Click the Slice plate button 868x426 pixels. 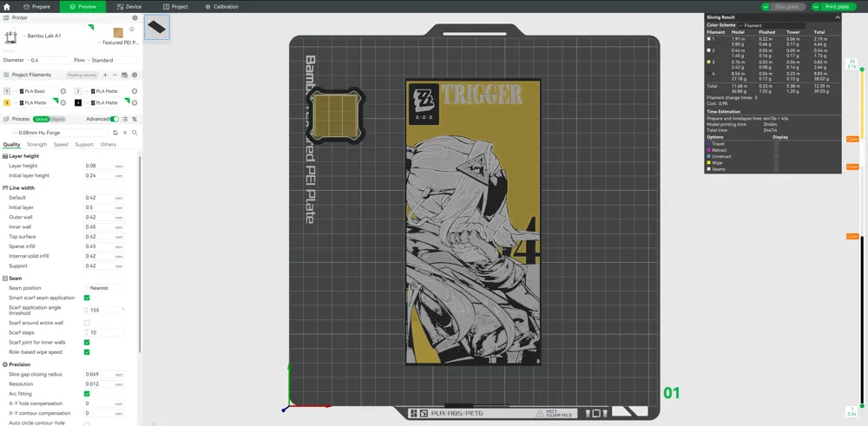pyautogui.click(x=786, y=7)
